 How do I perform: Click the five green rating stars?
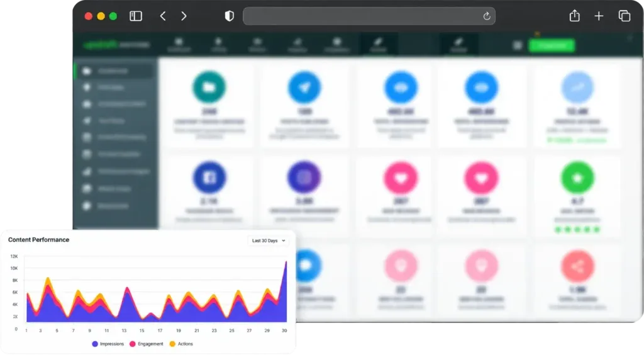577,229
